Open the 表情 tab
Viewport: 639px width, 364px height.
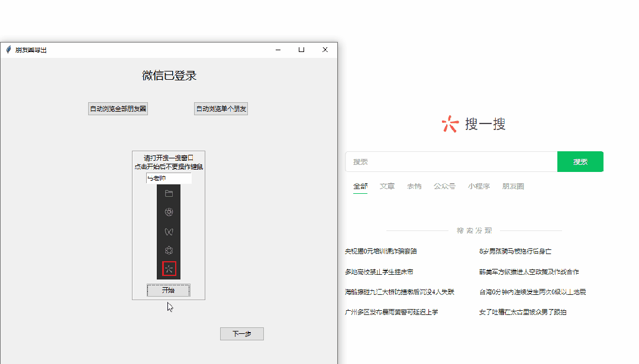tap(414, 187)
